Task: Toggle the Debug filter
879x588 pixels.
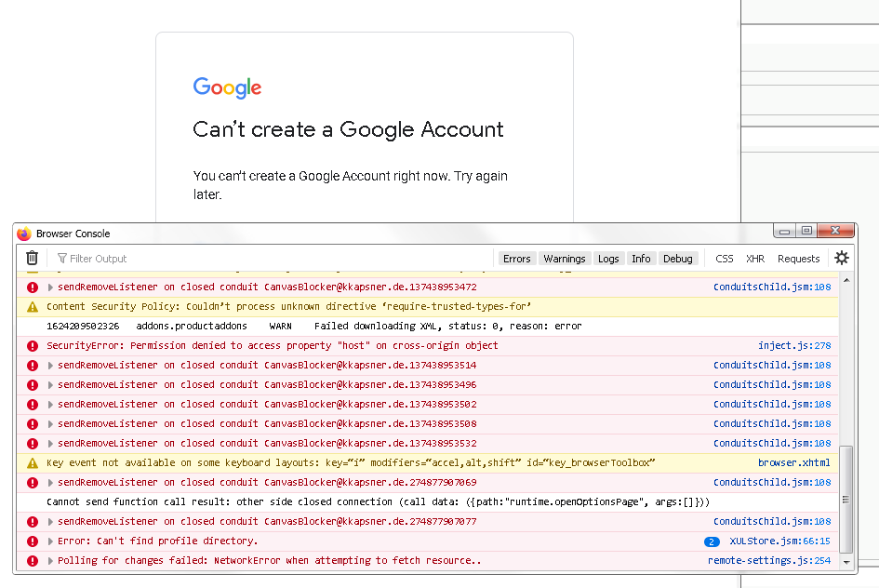Action: pyautogui.click(x=678, y=259)
